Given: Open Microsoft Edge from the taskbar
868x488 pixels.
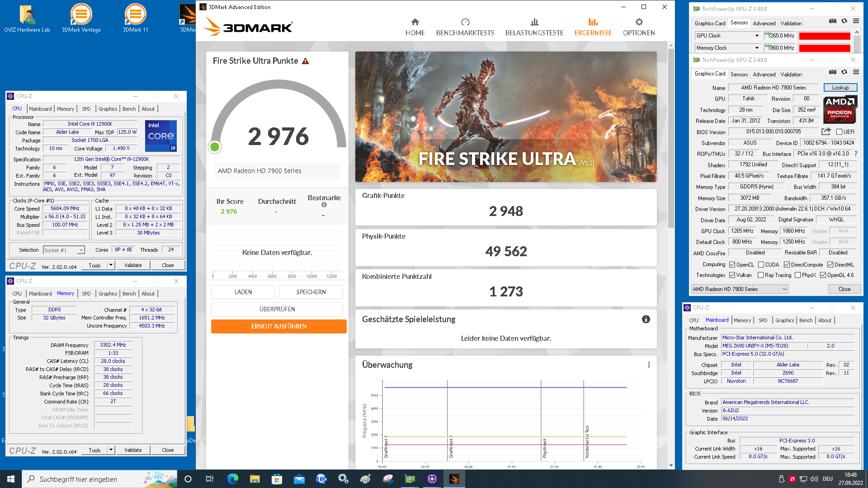Looking at the screenshot, I should 233,479.
